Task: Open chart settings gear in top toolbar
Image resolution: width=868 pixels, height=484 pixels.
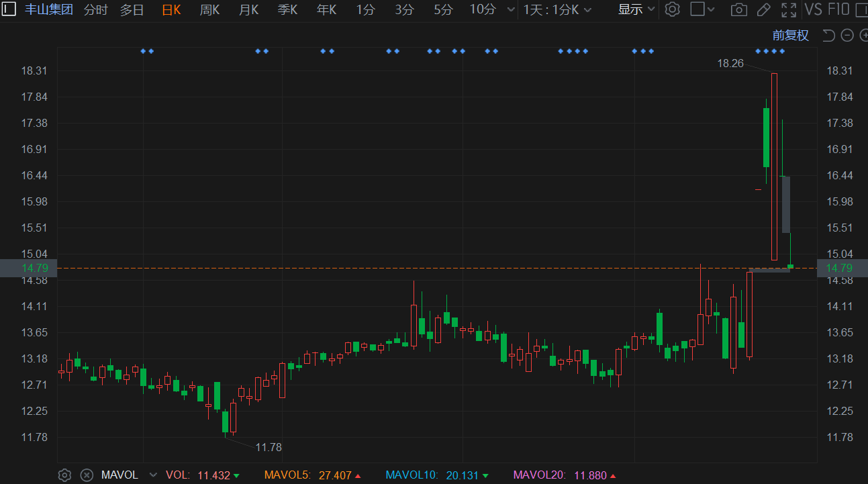Action: click(672, 9)
